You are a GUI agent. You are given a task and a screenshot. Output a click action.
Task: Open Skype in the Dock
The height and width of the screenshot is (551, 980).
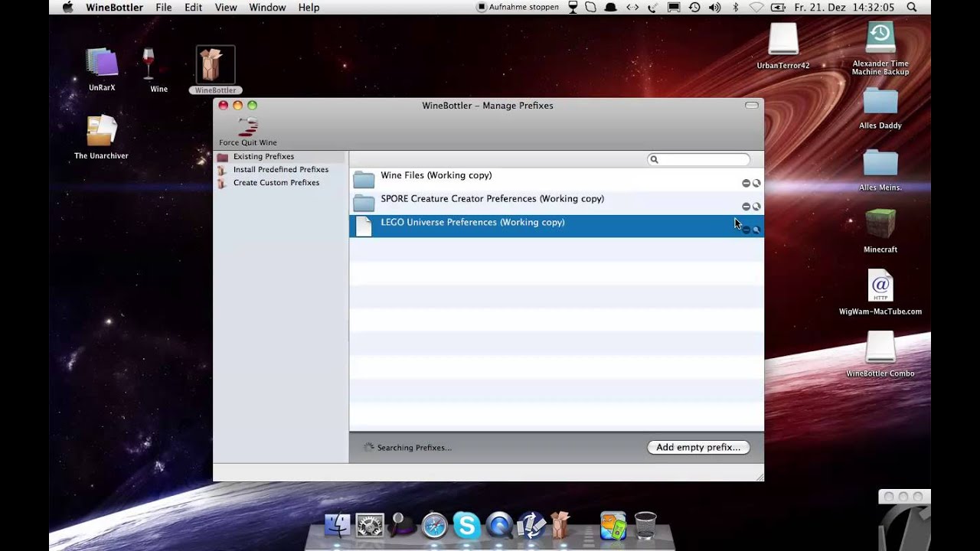click(466, 525)
